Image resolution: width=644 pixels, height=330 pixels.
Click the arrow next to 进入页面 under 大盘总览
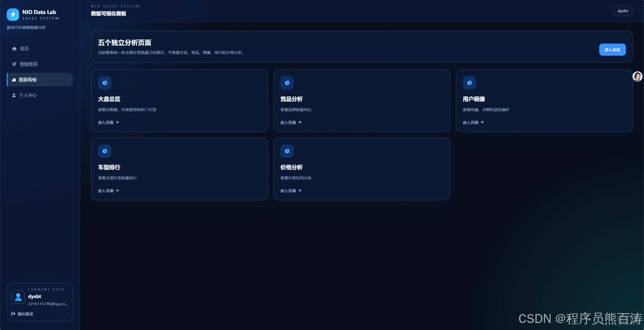[117, 122]
